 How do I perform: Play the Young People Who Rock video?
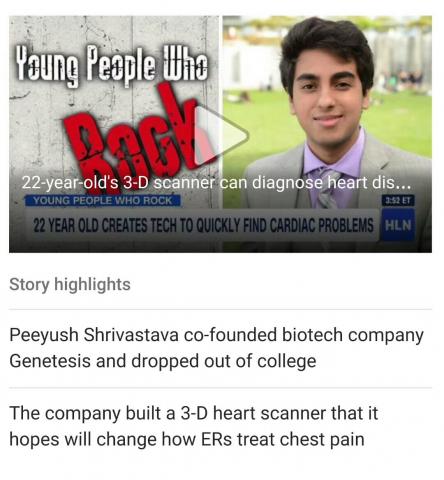[x=221, y=135]
